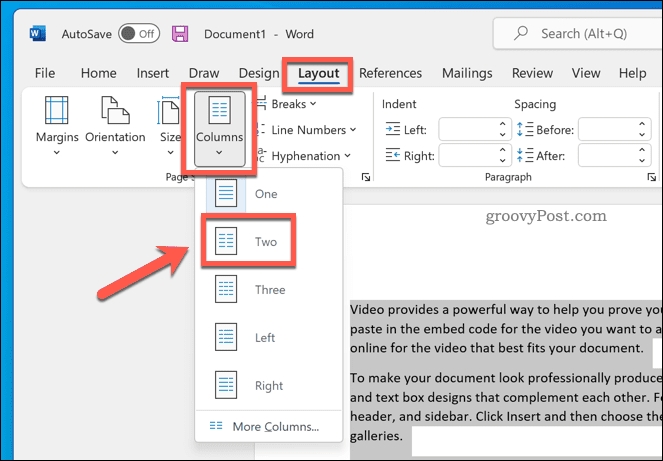Select the Left column preset
The height and width of the screenshot is (461, 663).
(246, 337)
